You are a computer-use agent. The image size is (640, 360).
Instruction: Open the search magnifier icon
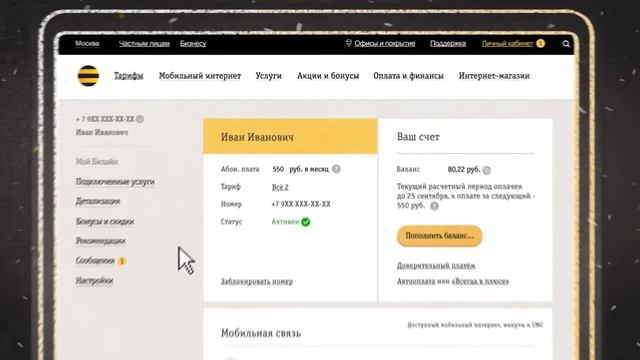point(566,44)
